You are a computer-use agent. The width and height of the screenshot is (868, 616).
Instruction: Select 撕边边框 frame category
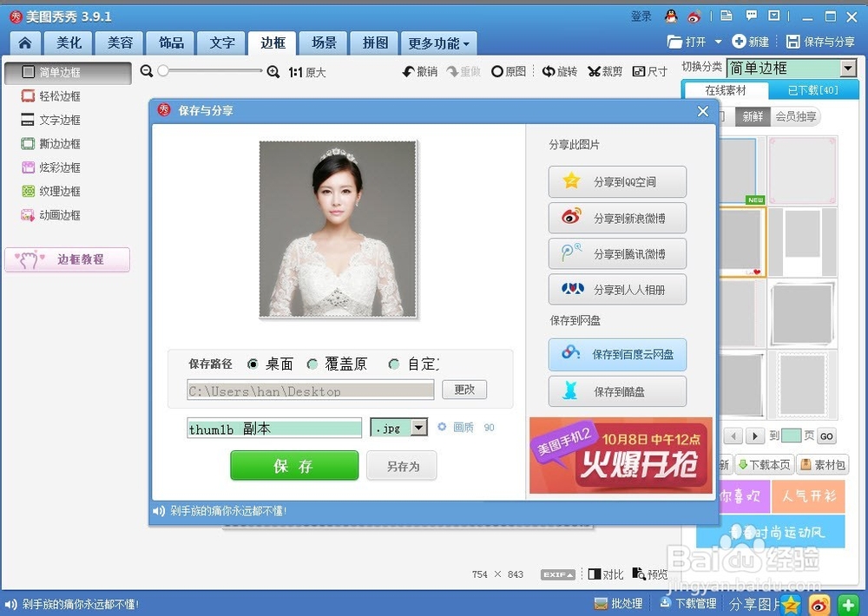click(x=51, y=144)
